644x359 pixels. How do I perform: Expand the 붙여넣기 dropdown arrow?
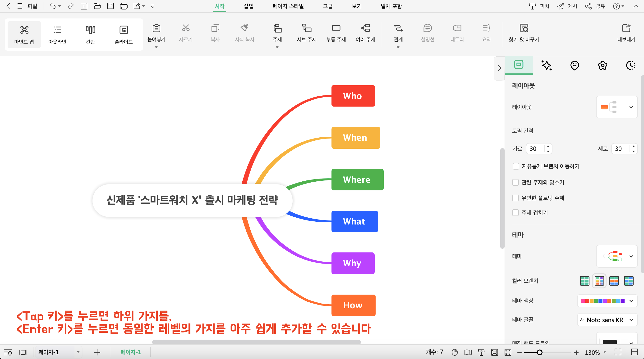[x=156, y=47]
